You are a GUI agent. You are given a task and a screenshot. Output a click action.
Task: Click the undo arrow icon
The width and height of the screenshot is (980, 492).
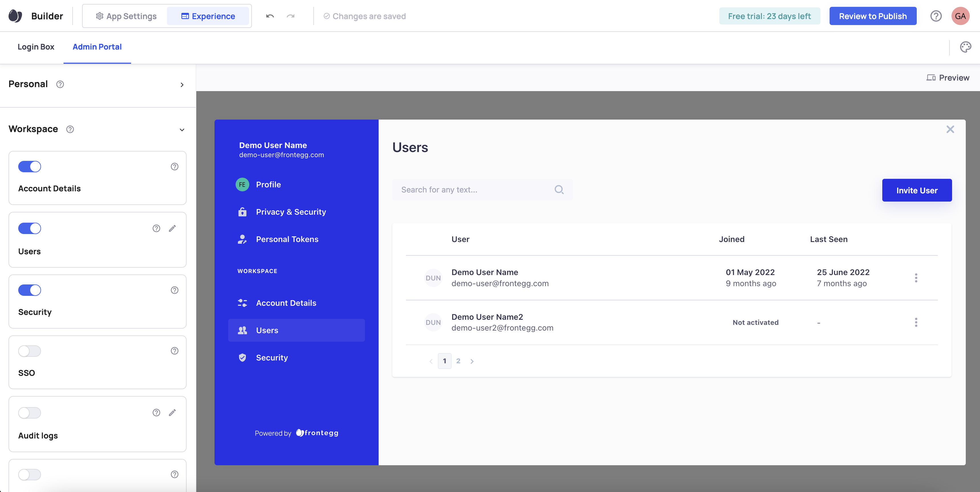[x=270, y=16]
